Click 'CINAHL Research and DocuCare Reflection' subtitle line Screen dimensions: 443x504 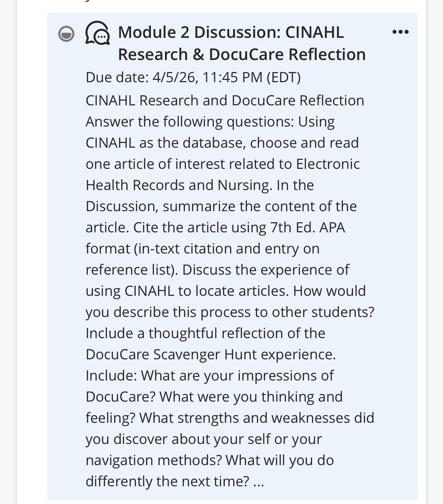tap(225, 100)
